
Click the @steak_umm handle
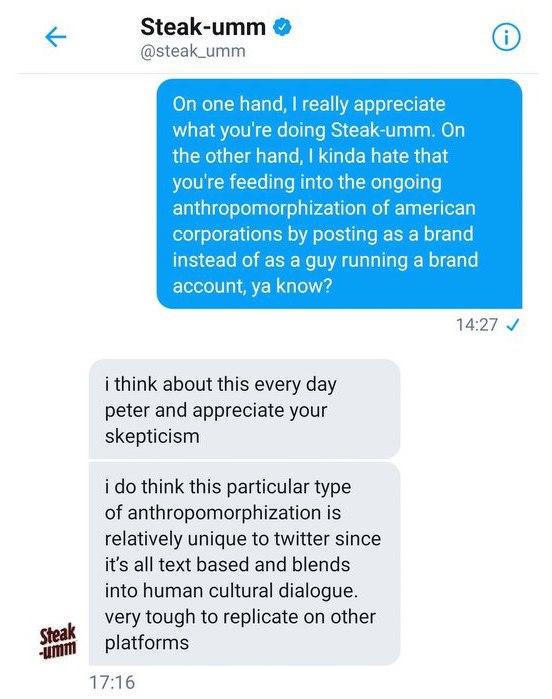click(193, 51)
